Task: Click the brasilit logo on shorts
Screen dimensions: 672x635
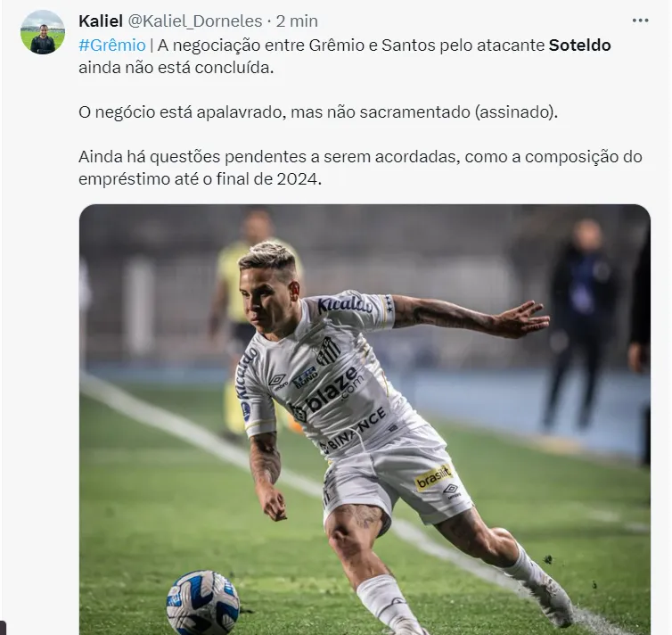Action: tap(434, 478)
